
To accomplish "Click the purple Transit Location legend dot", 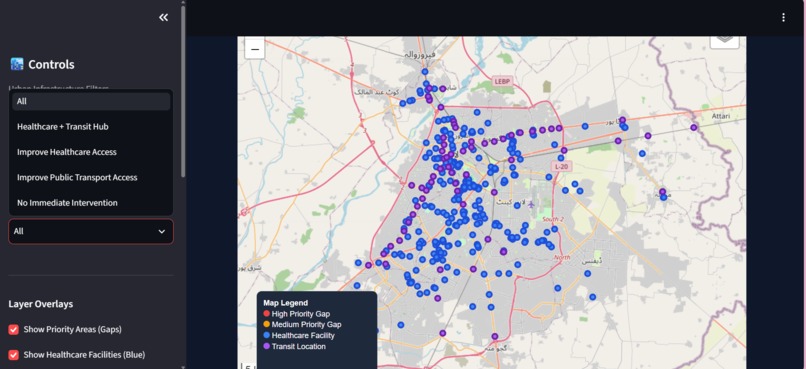I will click(266, 346).
